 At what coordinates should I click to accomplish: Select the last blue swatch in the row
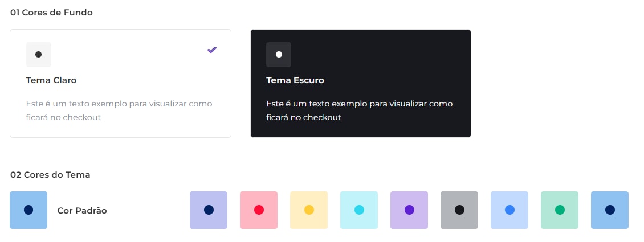(x=610, y=210)
